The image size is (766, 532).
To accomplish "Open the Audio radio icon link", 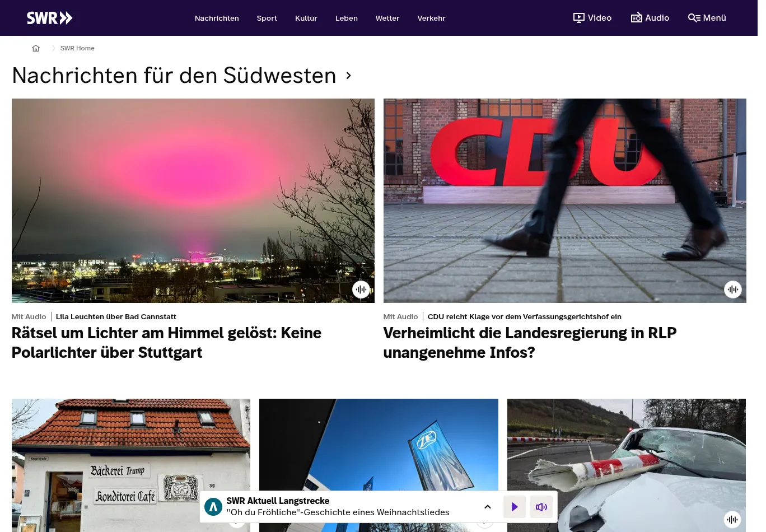I will click(x=637, y=18).
